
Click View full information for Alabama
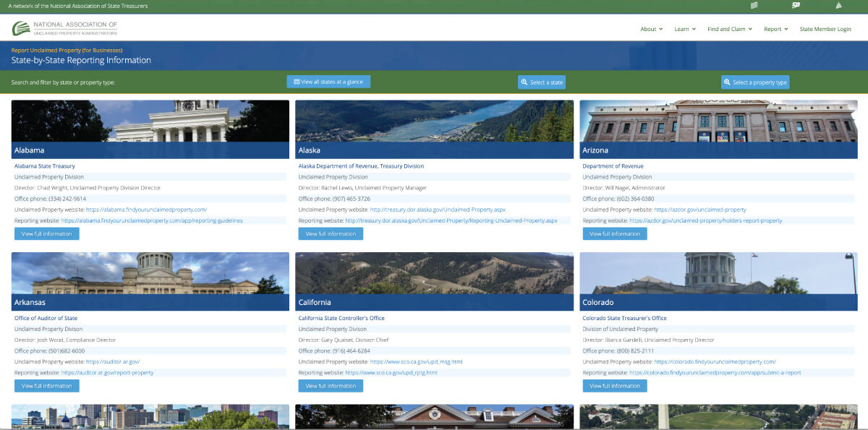click(x=46, y=233)
